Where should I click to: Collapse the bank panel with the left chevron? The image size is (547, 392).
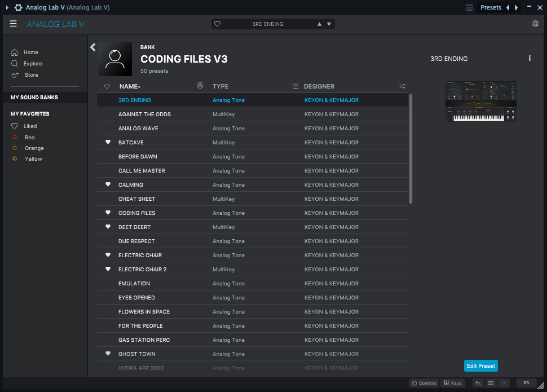pyautogui.click(x=92, y=47)
